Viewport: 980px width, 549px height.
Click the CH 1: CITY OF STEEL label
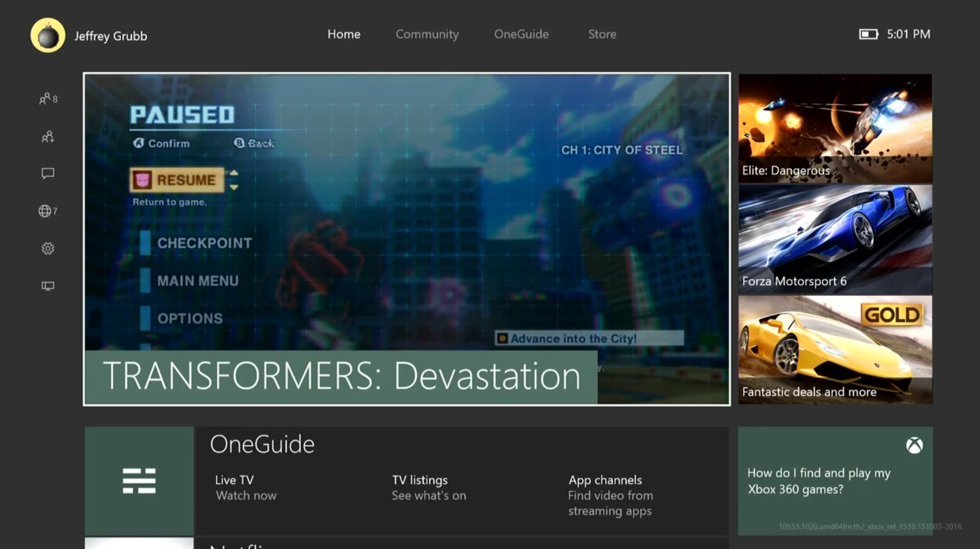[622, 150]
